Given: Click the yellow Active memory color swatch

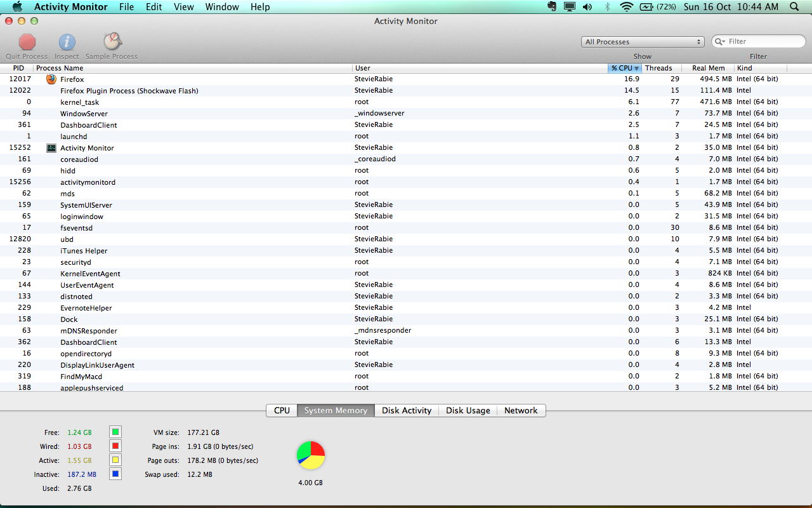Looking at the screenshot, I should 115,460.
